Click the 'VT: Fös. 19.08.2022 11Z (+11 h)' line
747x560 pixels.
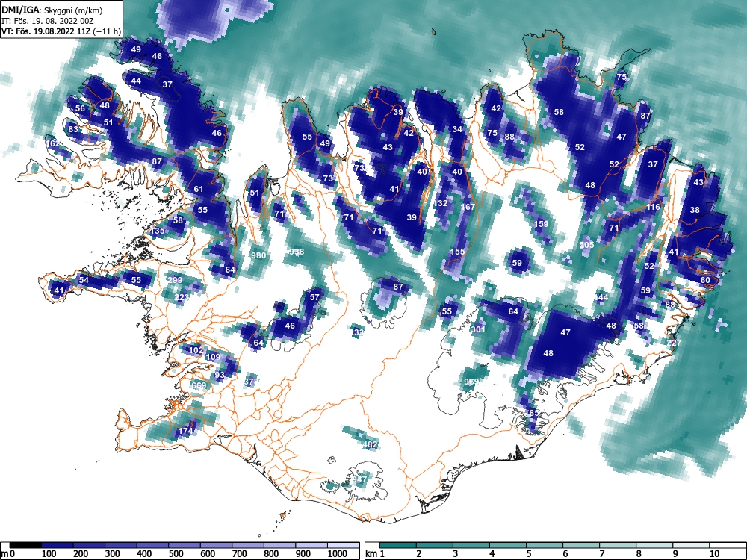[x=61, y=32]
